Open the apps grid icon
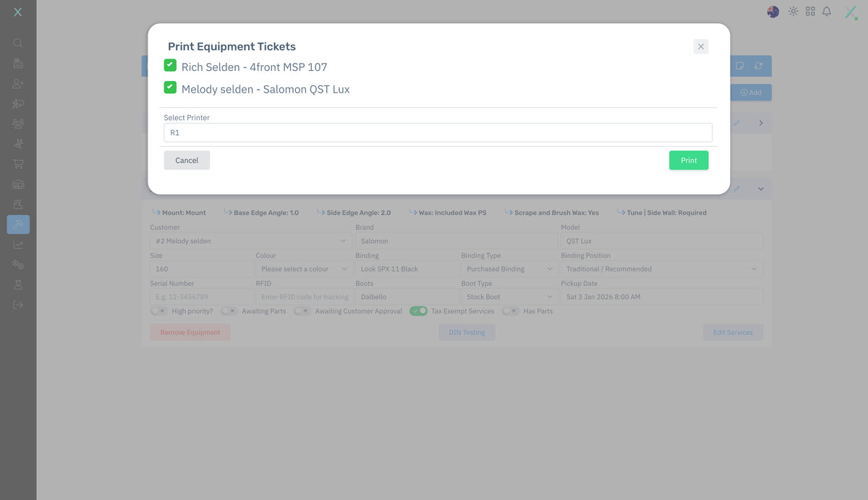This screenshot has width=868, height=500. point(810,12)
